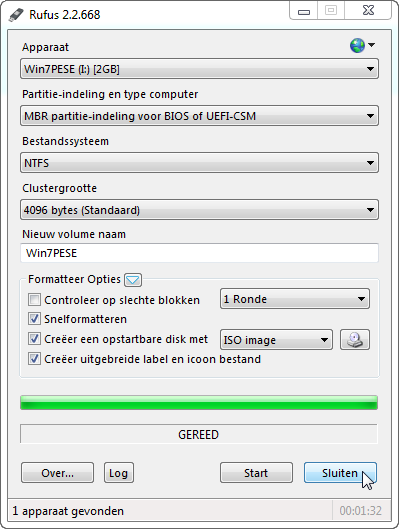This screenshot has width=399, height=529.
Task: Open the 1 Ronde passes dropdown
Action: tap(295, 299)
